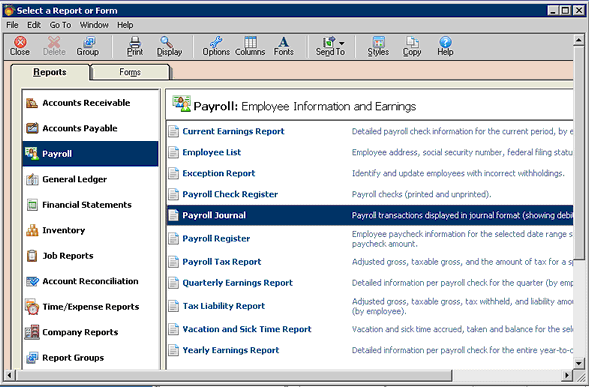Open the Window menu
The height and width of the screenshot is (387, 589).
point(94,25)
